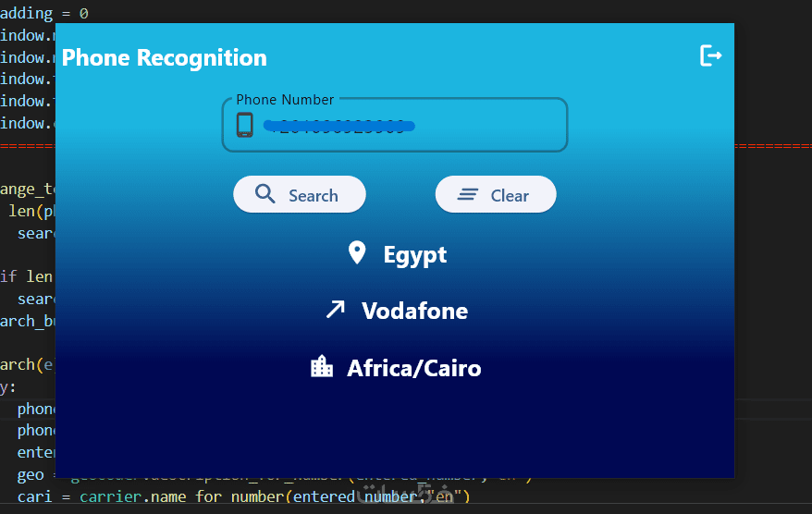The image size is (812, 514).
Task: Click the red dashed separator line in the code
Action: pyautogui.click(x=772, y=145)
